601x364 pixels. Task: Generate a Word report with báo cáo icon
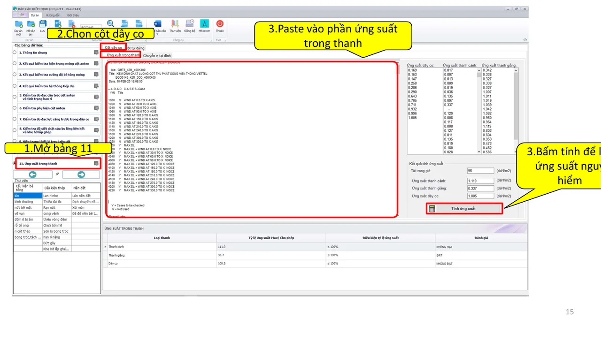click(157, 23)
